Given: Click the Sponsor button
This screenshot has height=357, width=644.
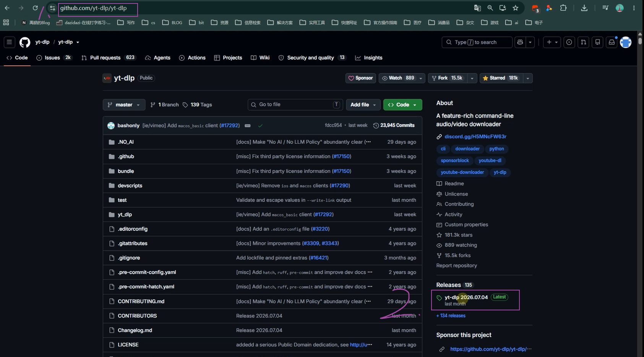Looking at the screenshot, I should pyautogui.click(x=360, y=78).
